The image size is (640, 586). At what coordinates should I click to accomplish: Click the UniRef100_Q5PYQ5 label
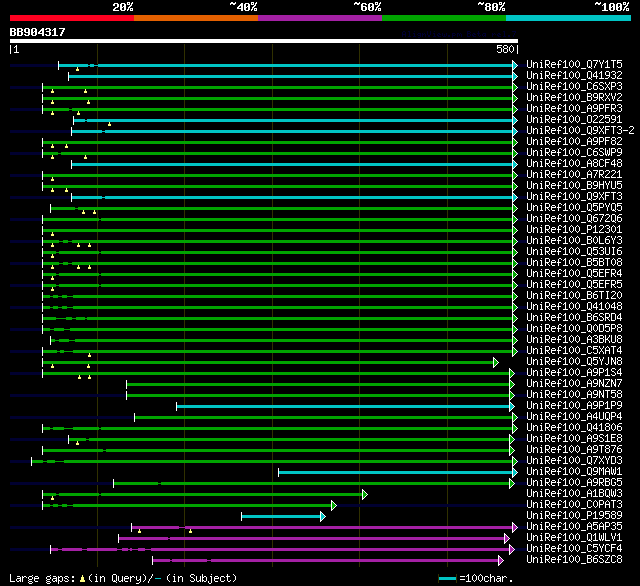coord(574,208)
